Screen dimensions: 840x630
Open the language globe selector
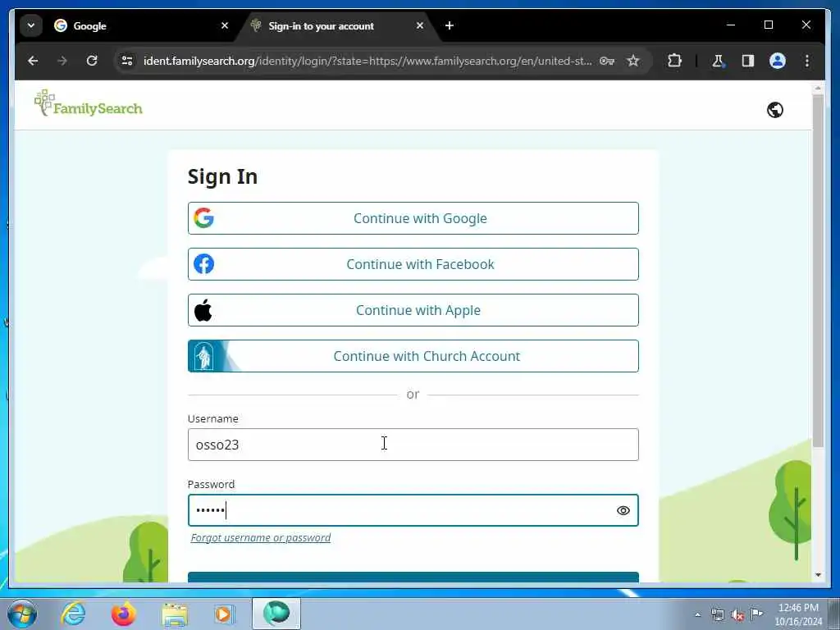[x=774, y=110]
